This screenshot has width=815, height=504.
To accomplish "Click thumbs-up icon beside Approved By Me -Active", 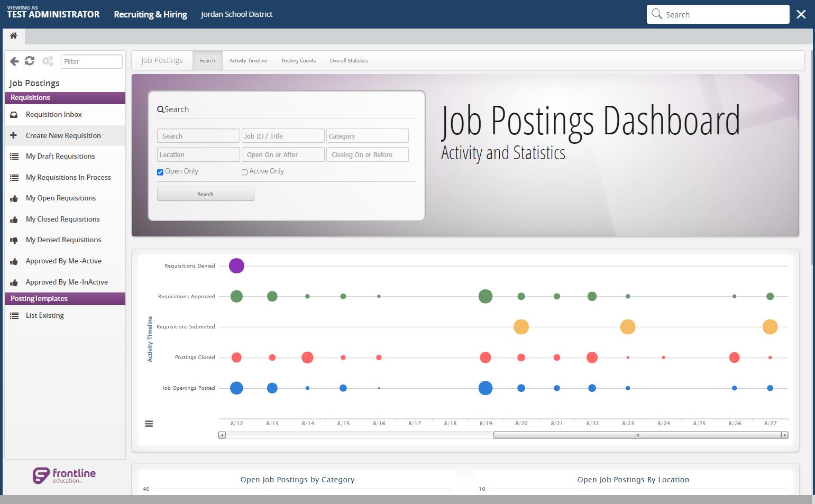I will coord(14,261).
